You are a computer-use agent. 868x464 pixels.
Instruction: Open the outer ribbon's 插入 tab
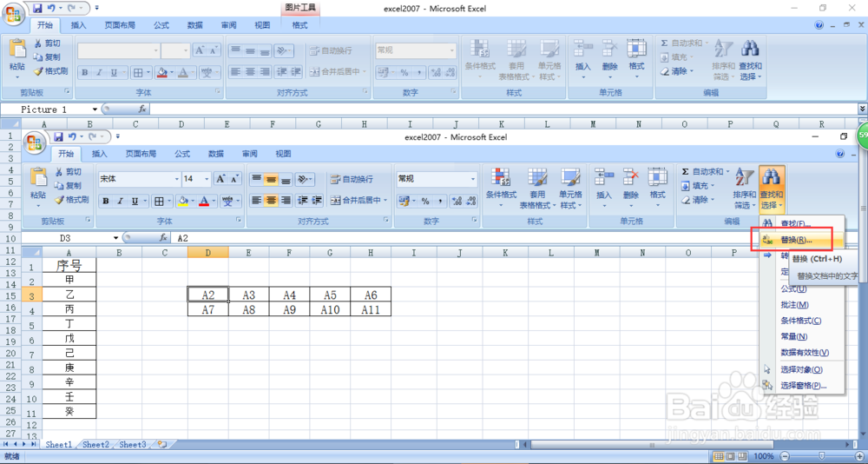pos(79,25)
